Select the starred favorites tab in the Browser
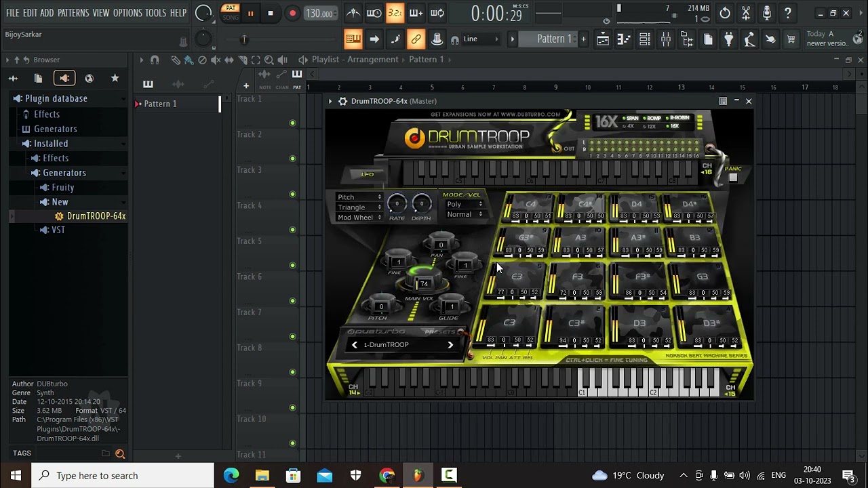This screenshot has width=868, height=488. (x=115, y=79)
